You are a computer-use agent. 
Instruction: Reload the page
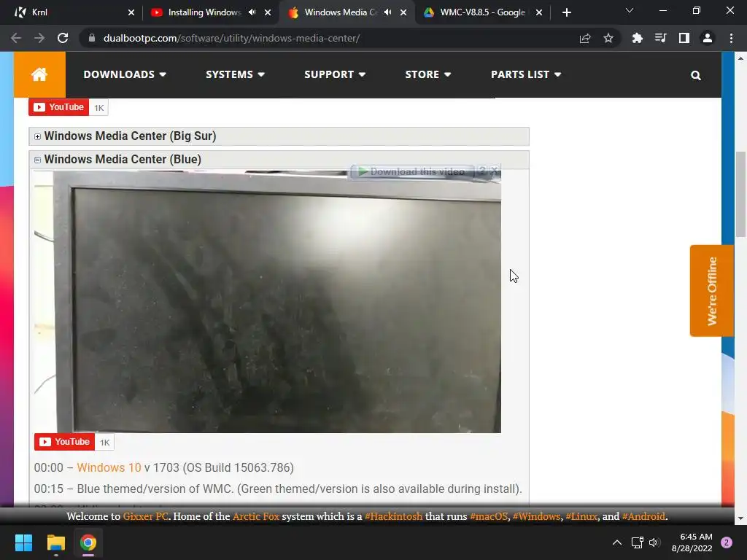point(63,38)
